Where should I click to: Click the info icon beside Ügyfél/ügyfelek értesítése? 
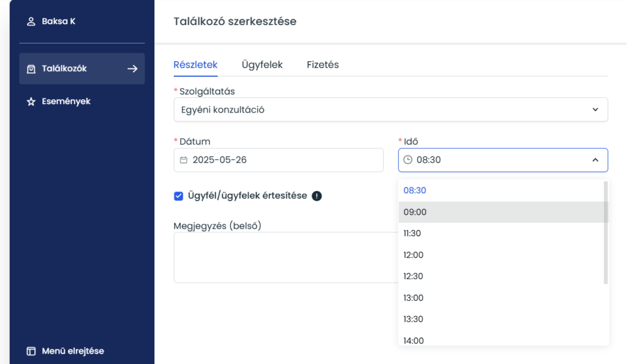pos(317,196)
